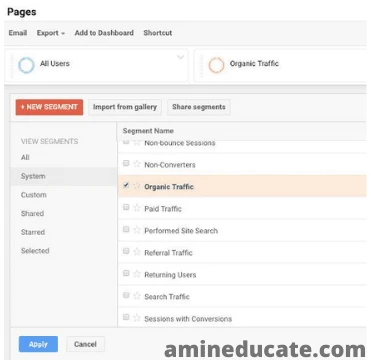Click the Performed Site Search segment name
Viewport: 371px width, 360px height.
pos(181,231)
